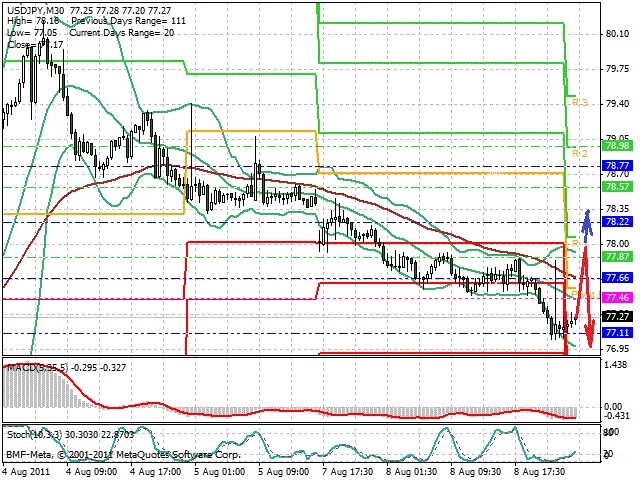This screenshot has height=480, width=640.
Task: Select the 78.77 blue price level label
Action: tap(617, 166)
